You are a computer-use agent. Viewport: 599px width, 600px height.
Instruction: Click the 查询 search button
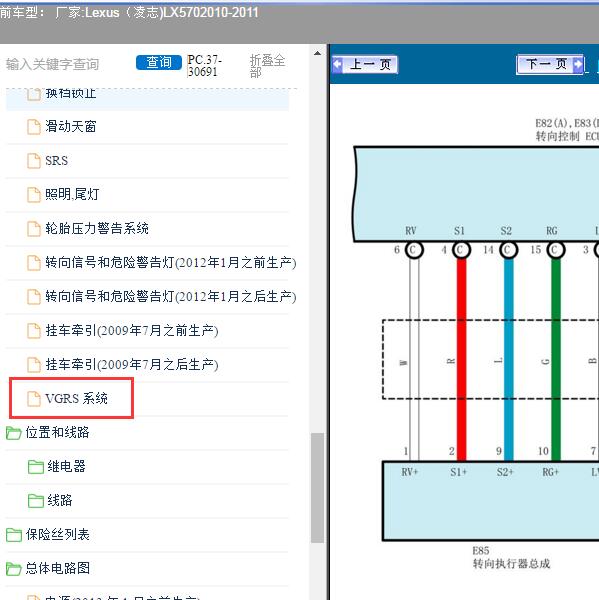pos(159,62)
